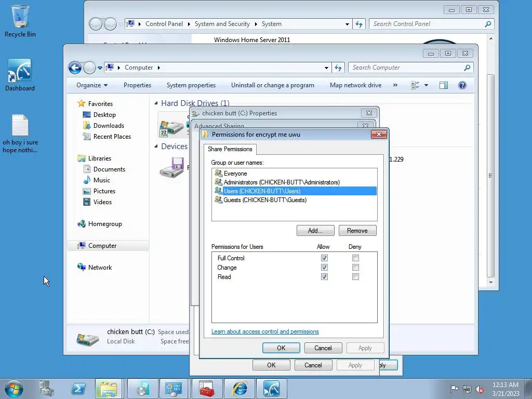Open Server Manager from the taskbar
Image resolution: width=532 pixels, height=399 pixels.
[46, 389]
